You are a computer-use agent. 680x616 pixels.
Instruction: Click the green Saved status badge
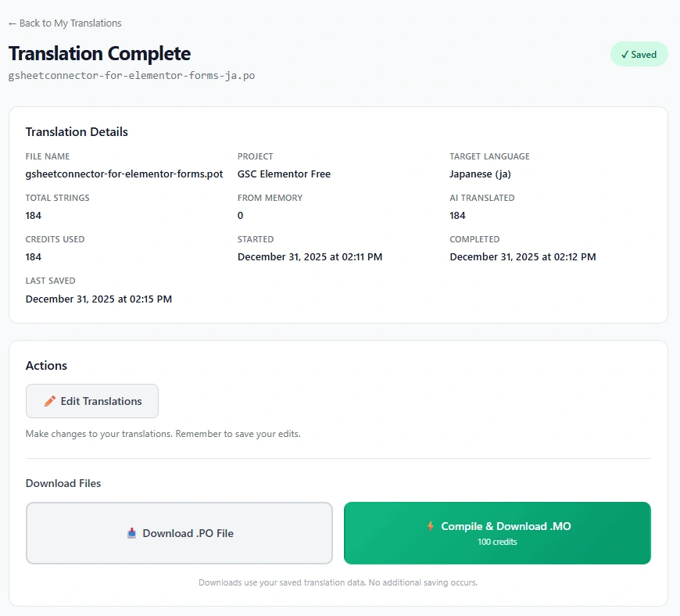pos(639,54)
